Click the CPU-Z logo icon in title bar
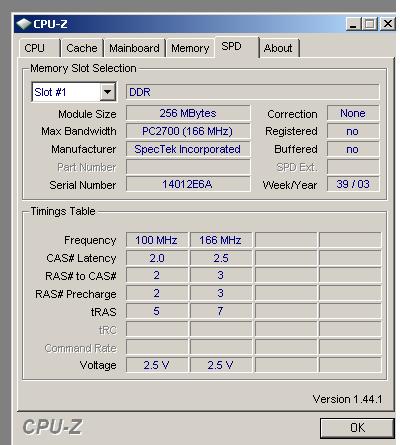 coord(24,24)
